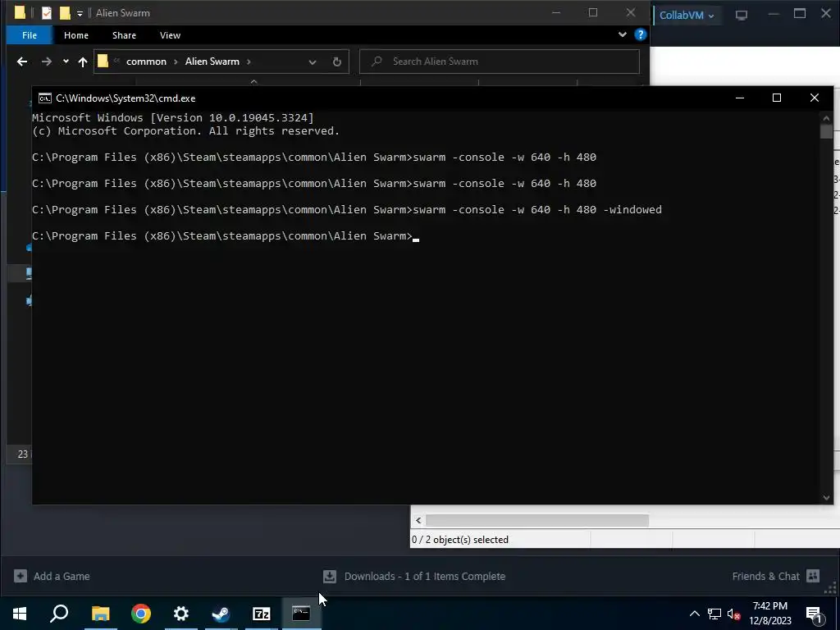The height and width of the screenshot is (630, 840).
Task: Open Friends & Chat in Steam
Action: pyautogui.click(x=765, y=577)
